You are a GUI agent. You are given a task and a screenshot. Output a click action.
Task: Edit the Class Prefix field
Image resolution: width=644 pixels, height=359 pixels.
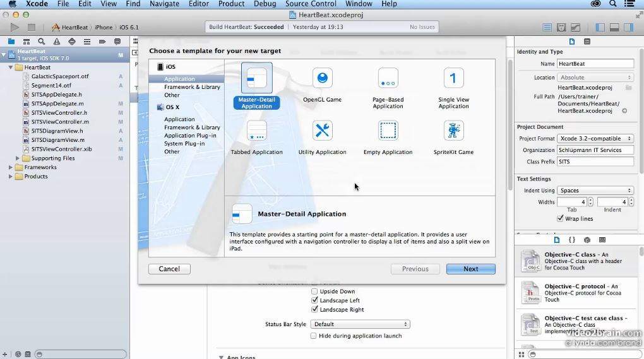click(x=595, y=162)
